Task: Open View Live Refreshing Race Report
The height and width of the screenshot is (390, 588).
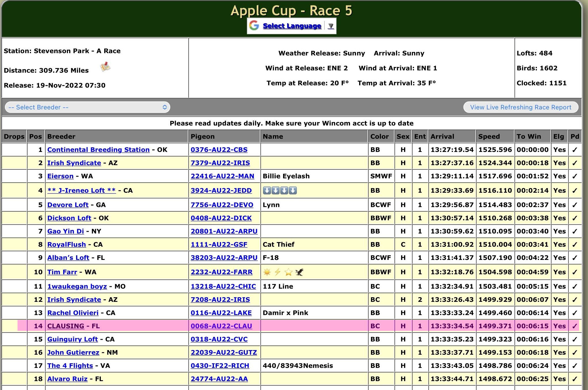Action: (521, 107)
